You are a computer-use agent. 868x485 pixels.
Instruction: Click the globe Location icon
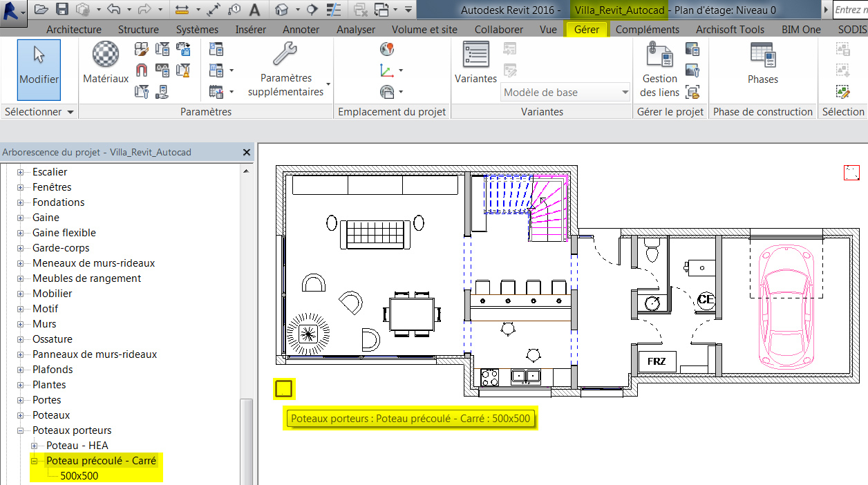[387, 50]
